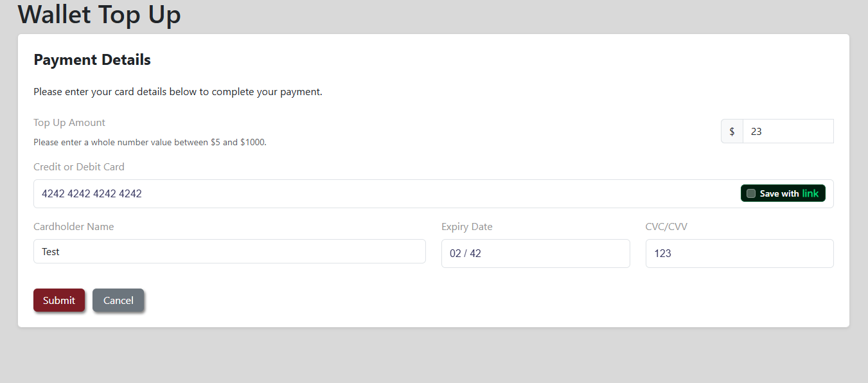The height and width of the screenshot is (383, 868).
Task: Click the whole number value hint text
Action: click(150, 142)
